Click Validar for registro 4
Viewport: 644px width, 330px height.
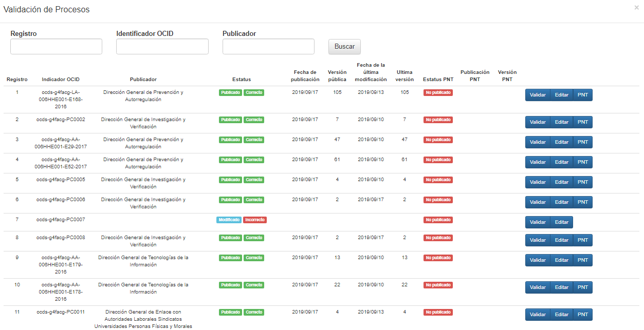click(538, 162)
